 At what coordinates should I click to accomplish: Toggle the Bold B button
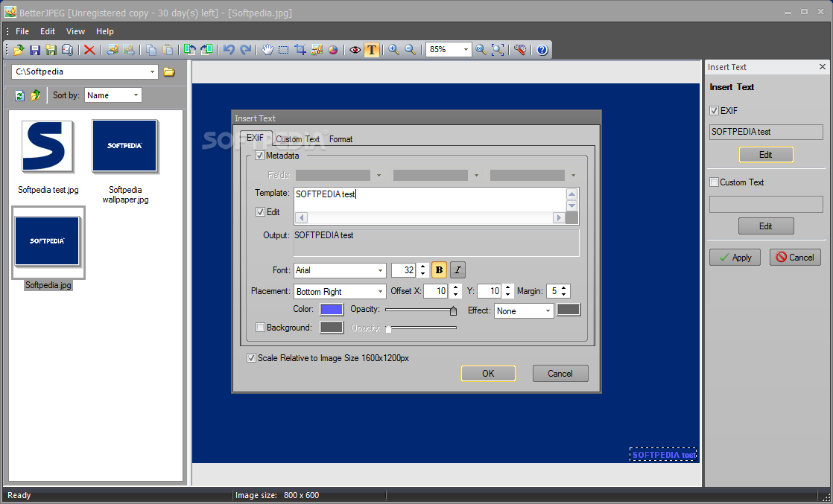[x=439, y=270]
